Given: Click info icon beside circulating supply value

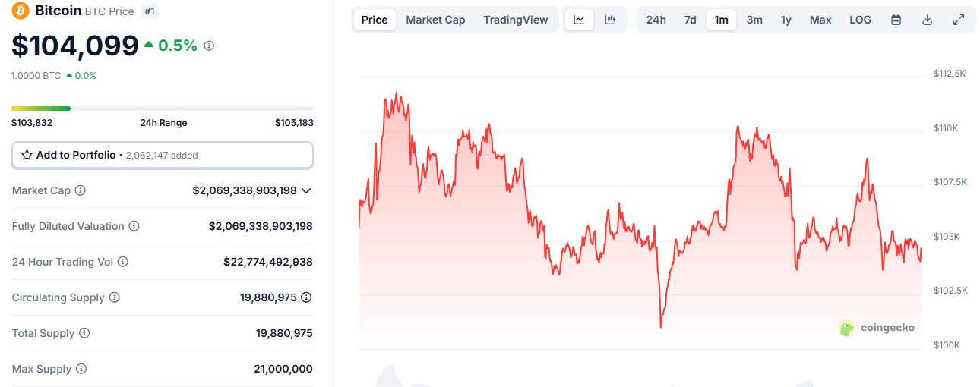Looking at the screenshot, I should [x=306, y=297].
